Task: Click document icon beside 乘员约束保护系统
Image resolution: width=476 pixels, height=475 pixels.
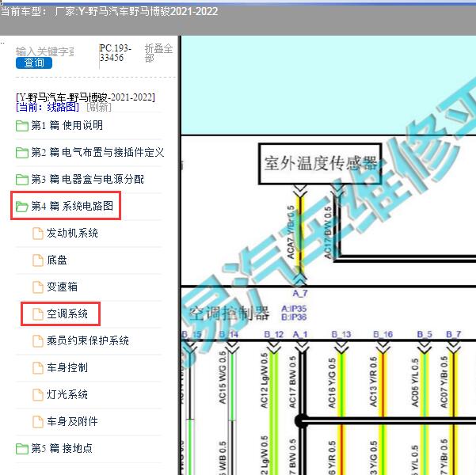Action: 38,341
